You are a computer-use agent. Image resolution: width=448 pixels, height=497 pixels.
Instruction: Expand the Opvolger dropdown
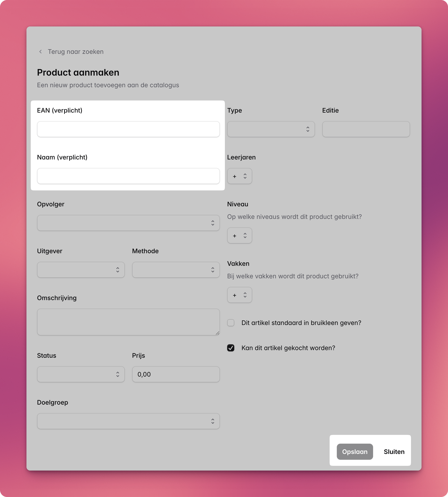coord(128,223)
